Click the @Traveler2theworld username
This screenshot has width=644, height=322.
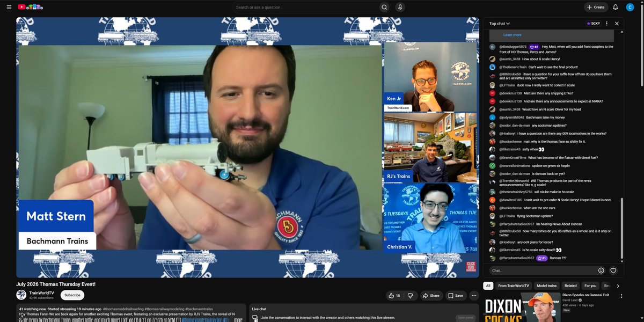pyautogui.click(x=515, y=181)
